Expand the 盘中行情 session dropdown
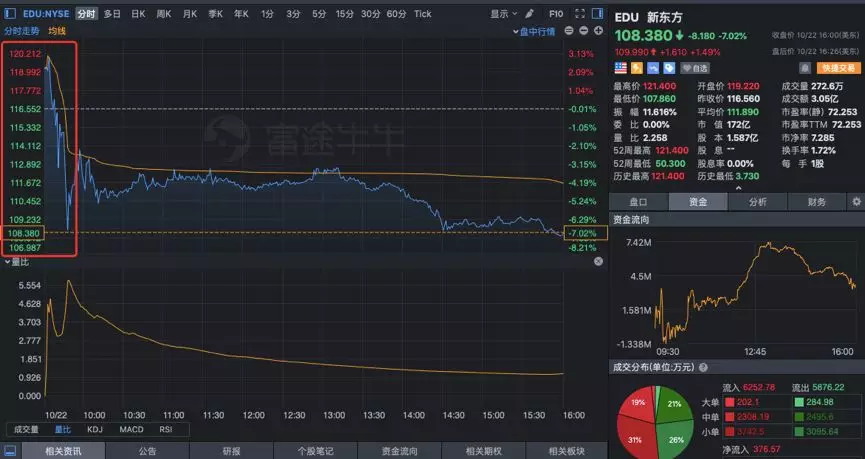Image resolution: width=865 pixels, height=459 pixels. point(534,31)
